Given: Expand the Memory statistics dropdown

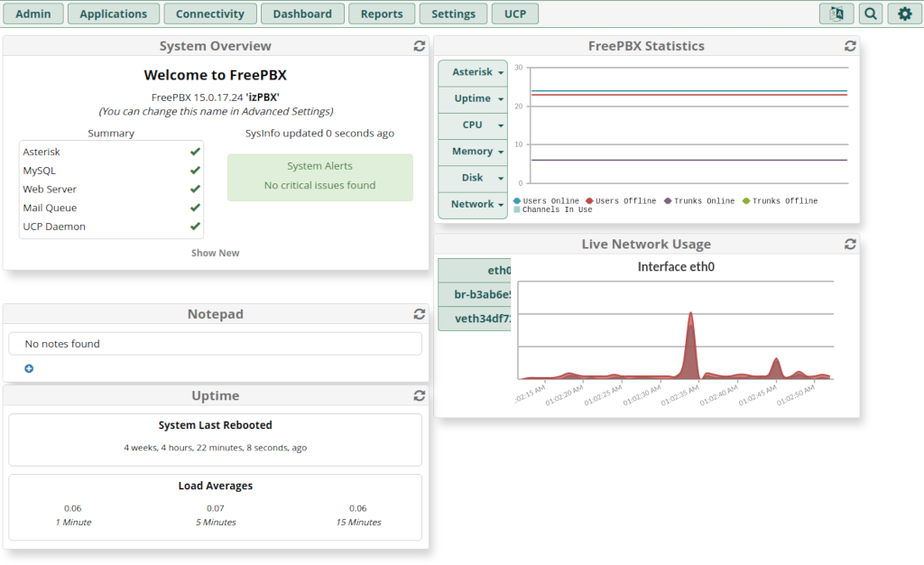Looking at the screenshot, I should 473,152.
